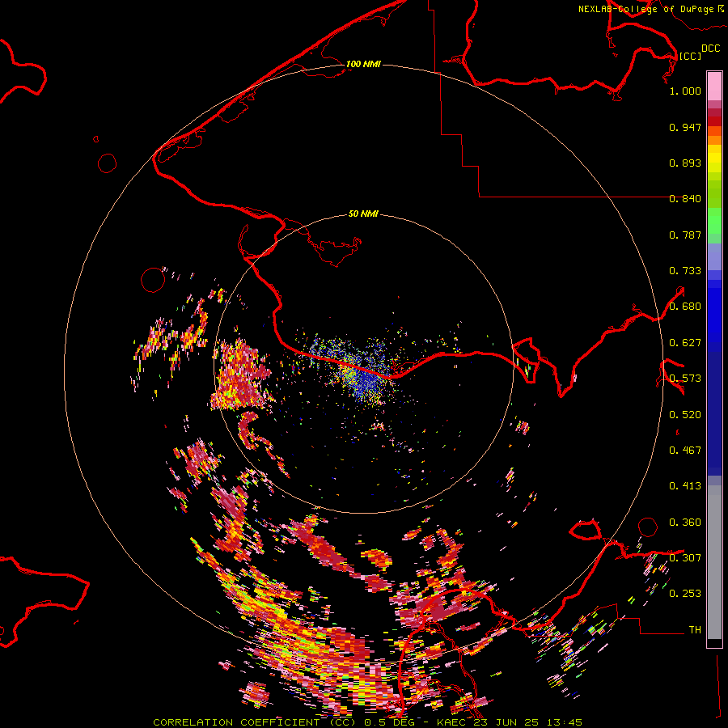The height and width of the screenshot is (728, 728).
Task: Click the 1.000 color scale value
Action: (685, 91)
